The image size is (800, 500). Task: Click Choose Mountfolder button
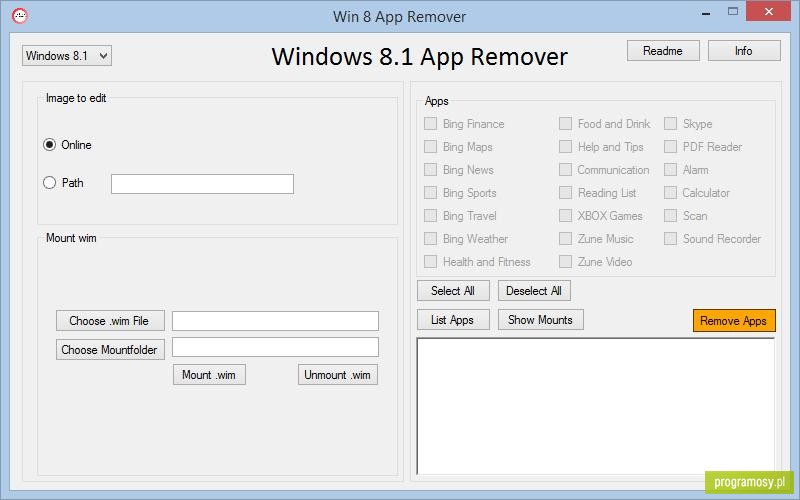[x=110, y=349]
